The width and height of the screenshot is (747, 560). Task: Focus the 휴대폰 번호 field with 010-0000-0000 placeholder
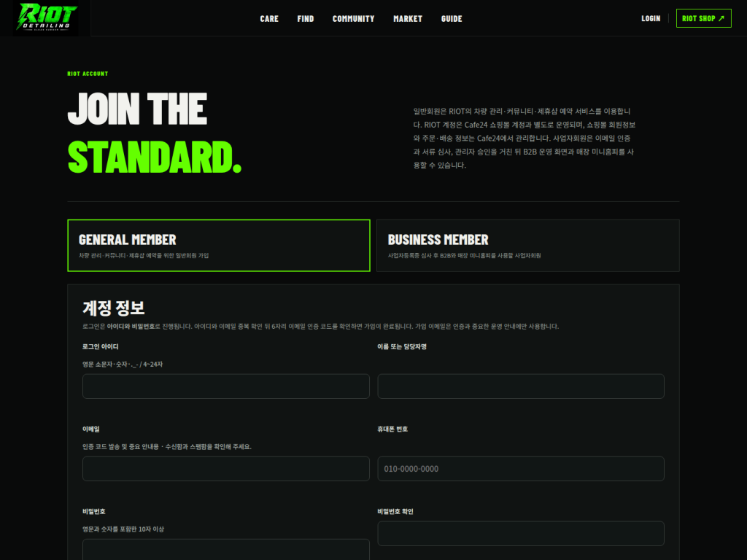(521, 469)
